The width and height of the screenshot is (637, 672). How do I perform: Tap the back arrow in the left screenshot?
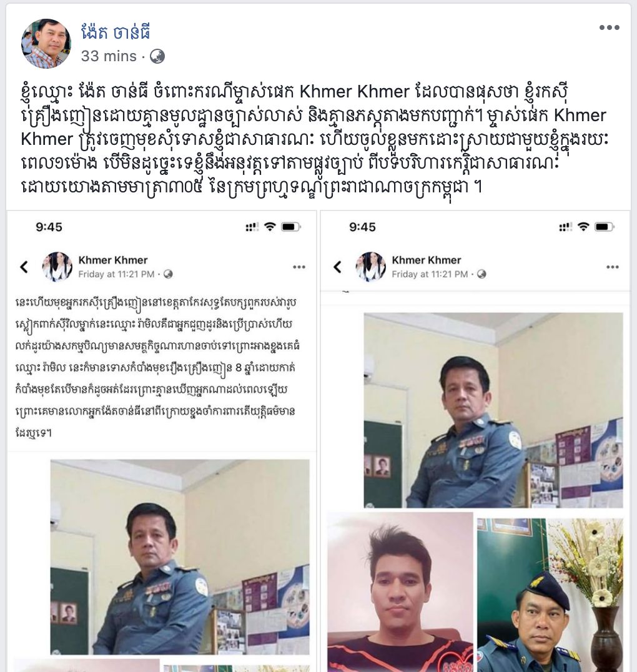click(24, 267)
